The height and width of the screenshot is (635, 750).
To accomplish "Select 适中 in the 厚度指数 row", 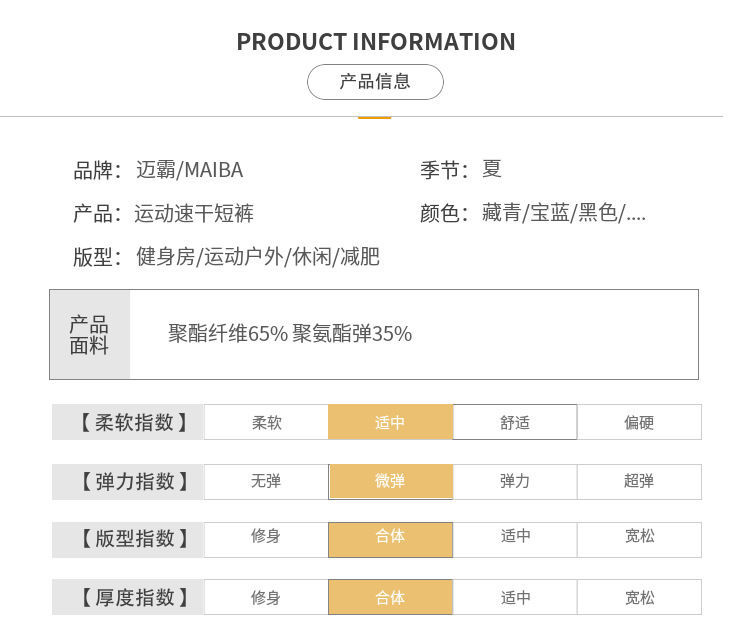I will (x=515, y=597).
